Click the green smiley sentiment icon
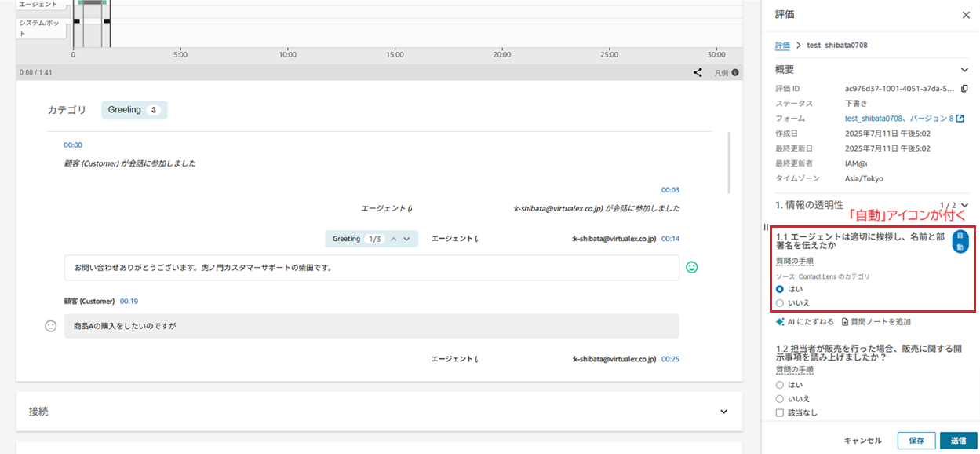Image resolution: width=980 pixels, height=454 pixels. coord(691,267)
